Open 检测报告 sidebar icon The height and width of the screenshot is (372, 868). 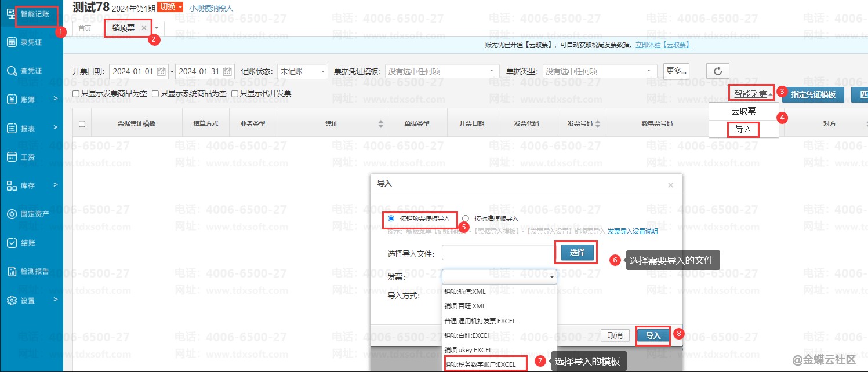12,271
